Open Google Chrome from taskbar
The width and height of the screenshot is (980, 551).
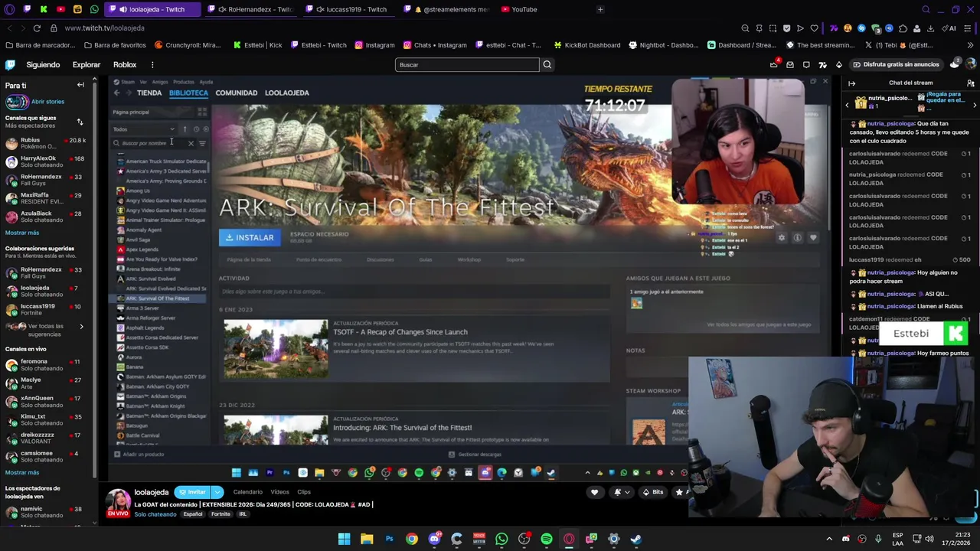pos(412,539)
